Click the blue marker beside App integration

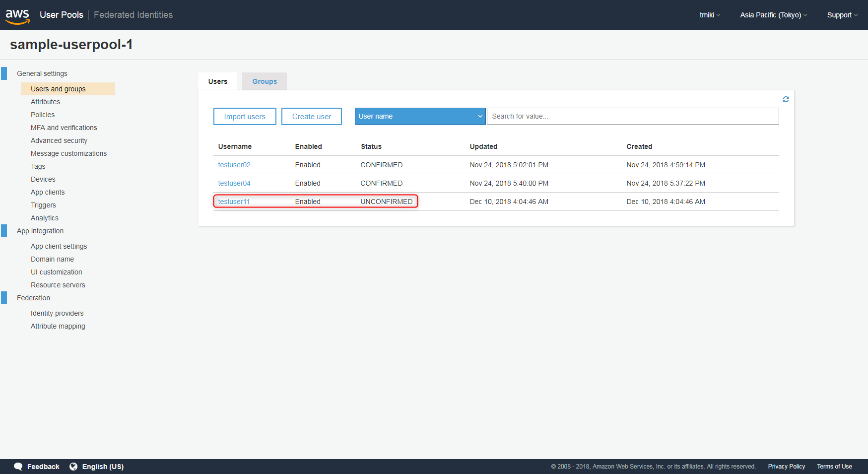[x=4, y=230]
